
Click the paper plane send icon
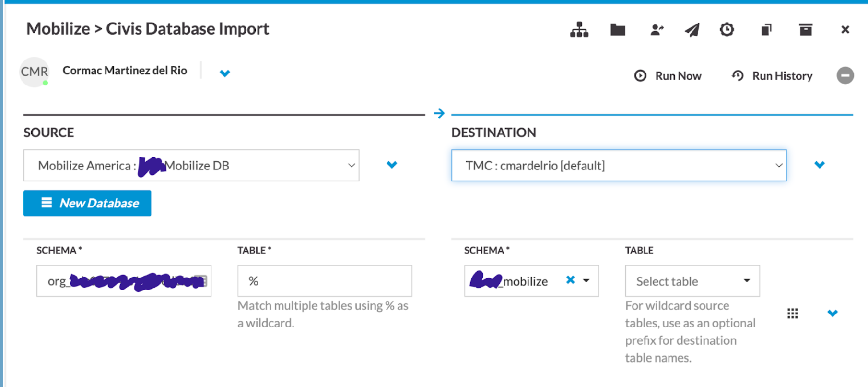692,30
